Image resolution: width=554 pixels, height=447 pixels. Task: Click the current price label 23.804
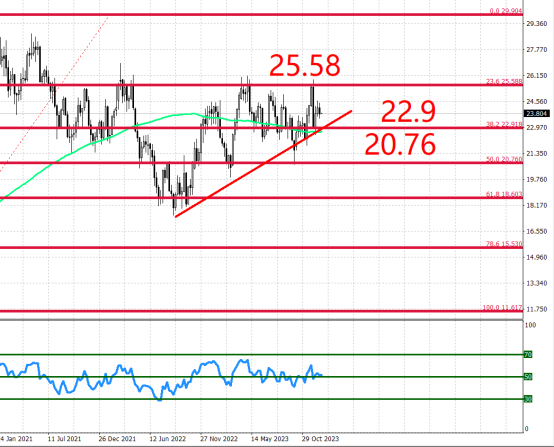point(536,114)
